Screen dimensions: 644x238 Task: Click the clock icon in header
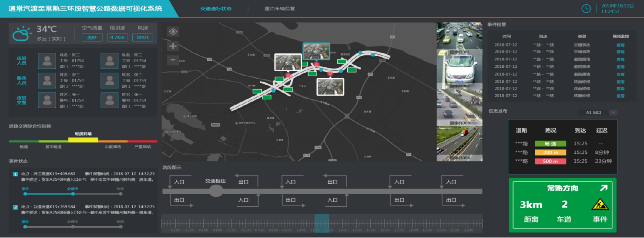586,8
